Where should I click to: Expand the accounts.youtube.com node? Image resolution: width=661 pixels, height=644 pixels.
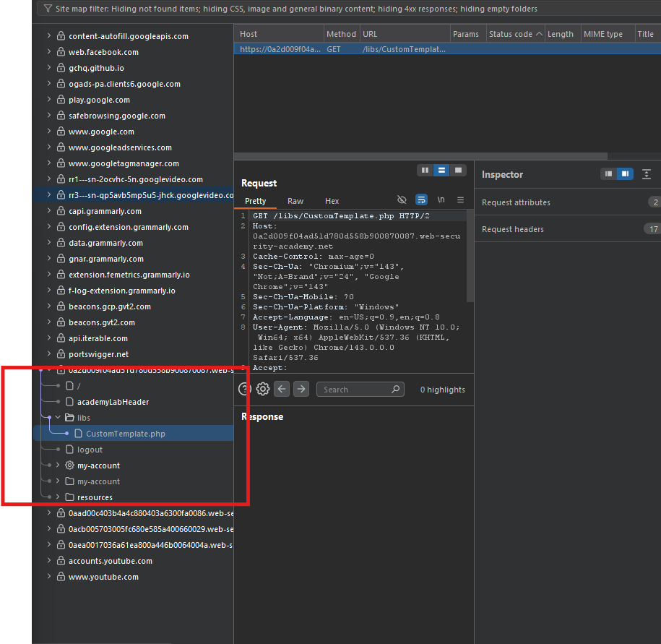coord(49,560)
